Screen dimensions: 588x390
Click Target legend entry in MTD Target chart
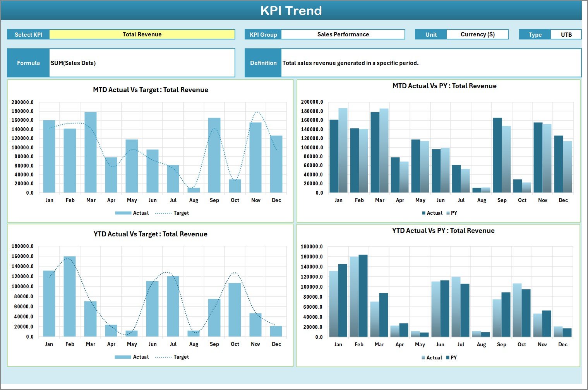pos(181,213)
